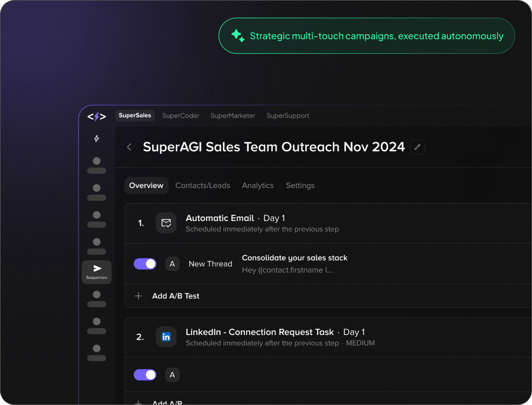Switch to the SuperMarketer app tab

pos(233,116)
